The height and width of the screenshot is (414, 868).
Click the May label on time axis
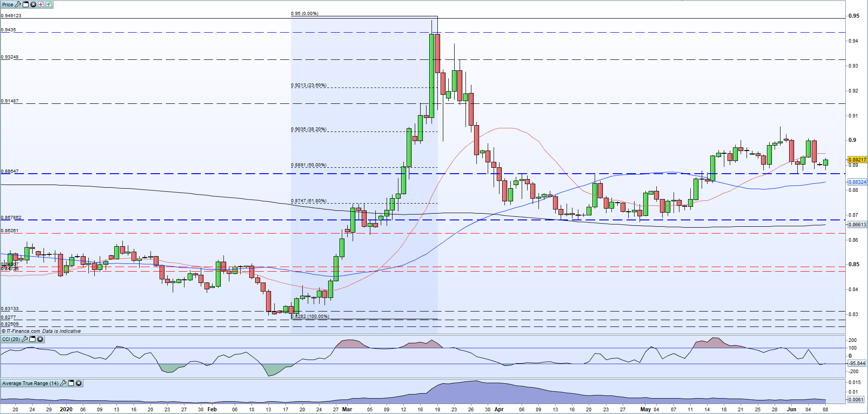coord(645,409)
